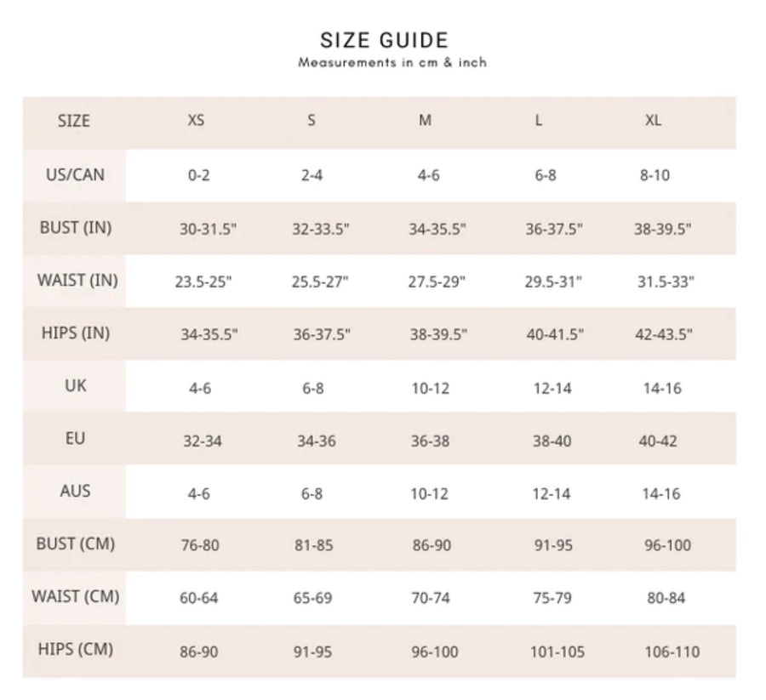Click the WAIST (IN) row label
Screen dimensions: 766x700
click(x=77, y=281)
